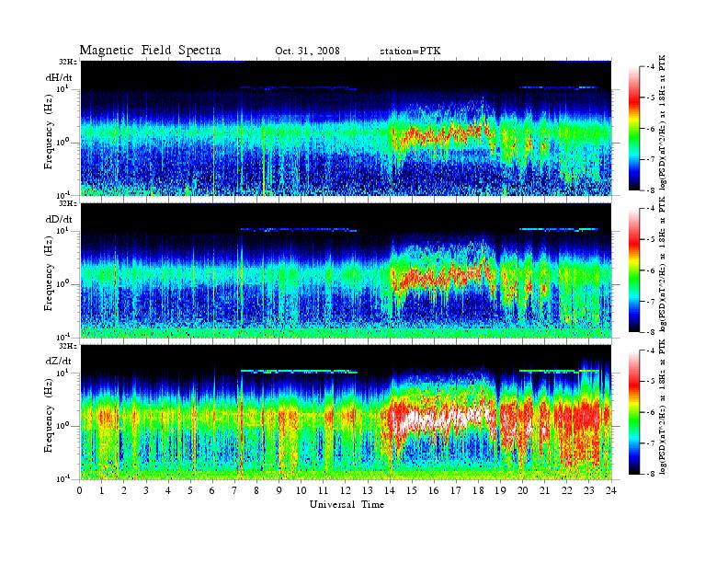This screenshot has height=563, width=728.
Task: Click the "17" tick on the Universal Time axis
Action: pyautogui.click(x=457, y=490)
